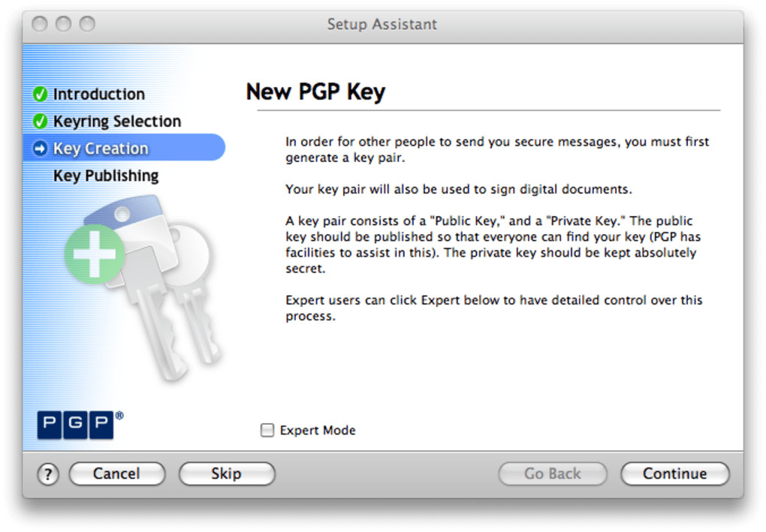The height and width of the screenshot is (532, 766).
Task: Open help with the question mark button
Action: 47,474
